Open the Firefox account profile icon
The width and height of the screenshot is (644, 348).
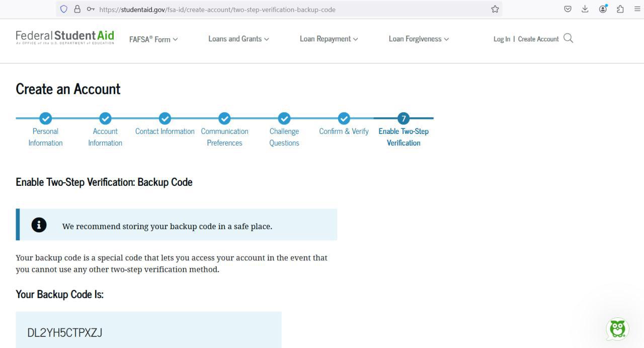click(603, 9)
